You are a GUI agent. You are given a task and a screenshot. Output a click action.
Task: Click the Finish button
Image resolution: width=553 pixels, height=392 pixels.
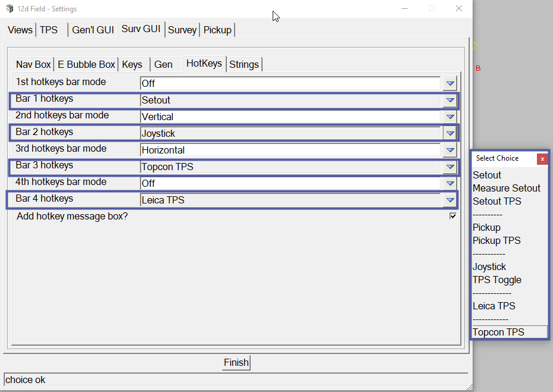pyautogui.click(x=236, y=363)
